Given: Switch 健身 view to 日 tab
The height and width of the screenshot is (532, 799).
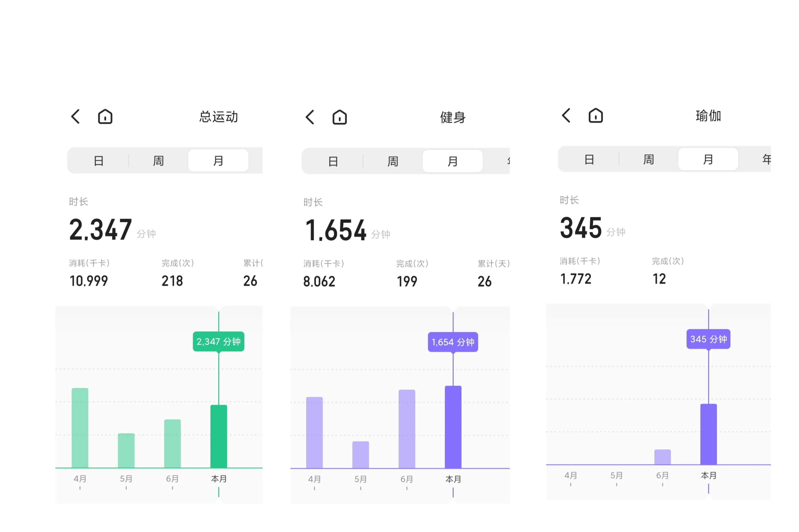Looking at the screenshot, I should [x=333, y=161].
